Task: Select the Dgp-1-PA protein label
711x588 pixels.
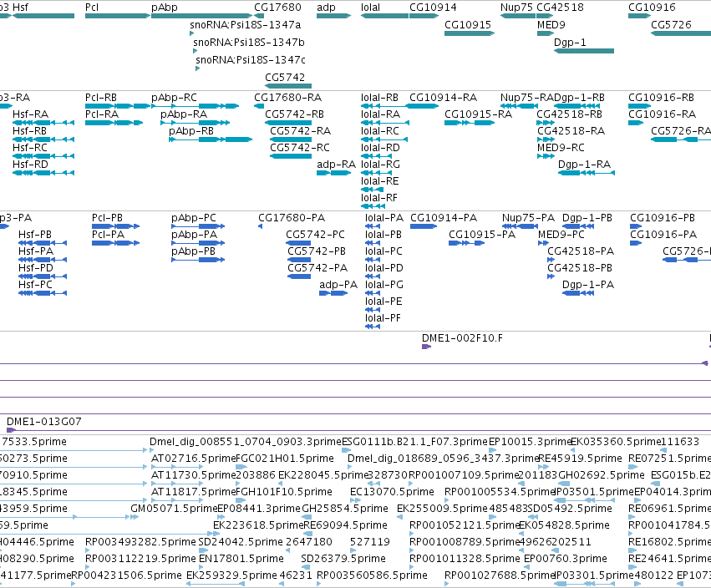Action: coord(588,285)
